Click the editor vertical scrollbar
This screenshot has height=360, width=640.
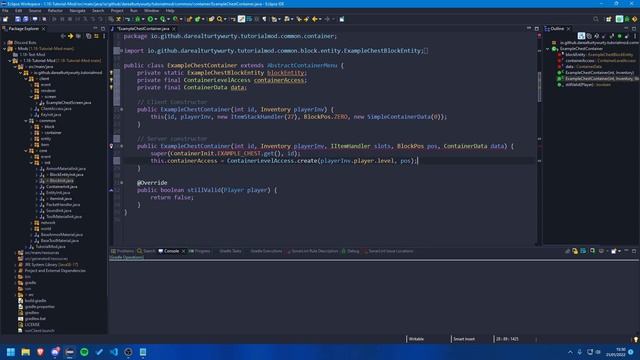539,86
